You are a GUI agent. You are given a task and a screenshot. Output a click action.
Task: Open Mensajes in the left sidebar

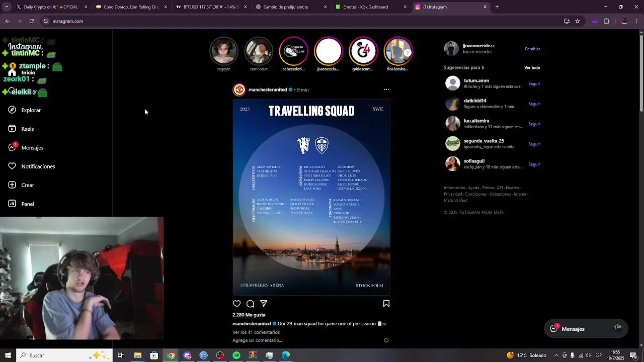tap(26, 147)
